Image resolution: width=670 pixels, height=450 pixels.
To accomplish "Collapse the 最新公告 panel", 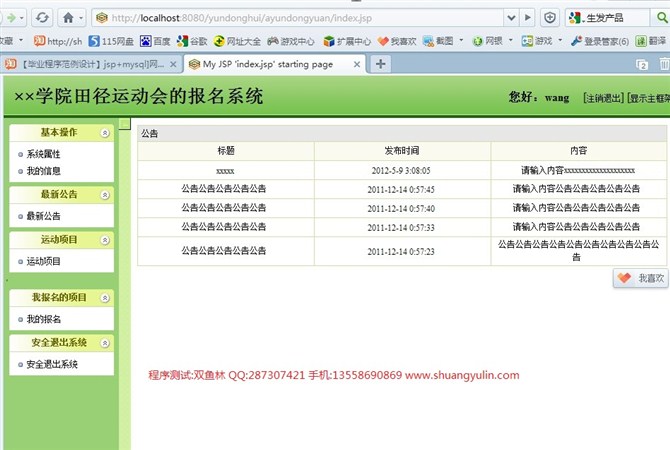I will [105, 195].
